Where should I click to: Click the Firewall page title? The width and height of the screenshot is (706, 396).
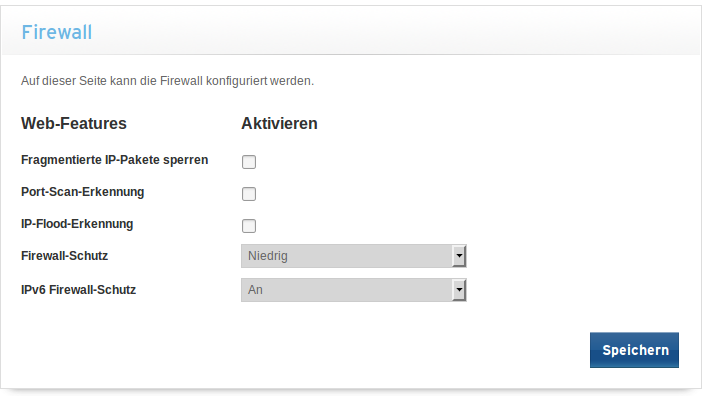pyautogui.click(x=57, y=32)
